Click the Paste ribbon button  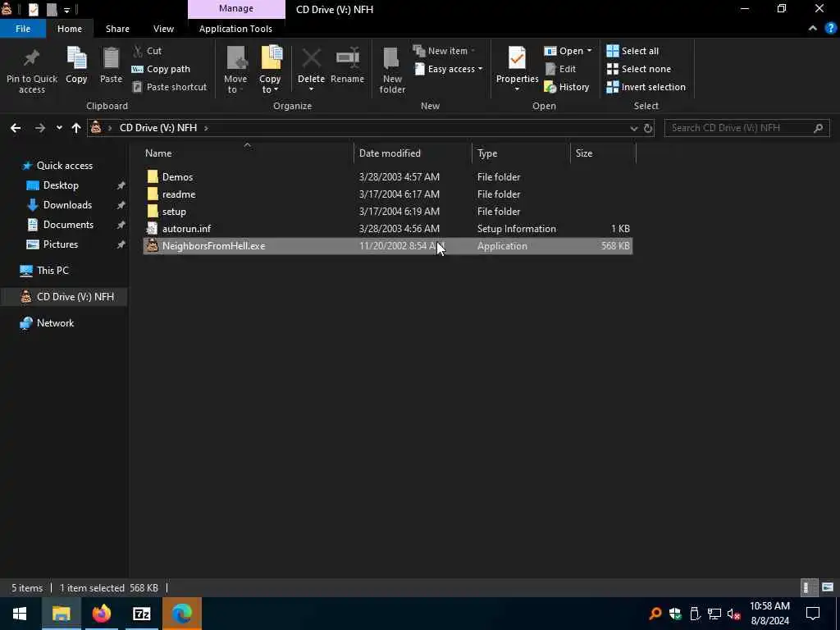(x=111, y=65)
